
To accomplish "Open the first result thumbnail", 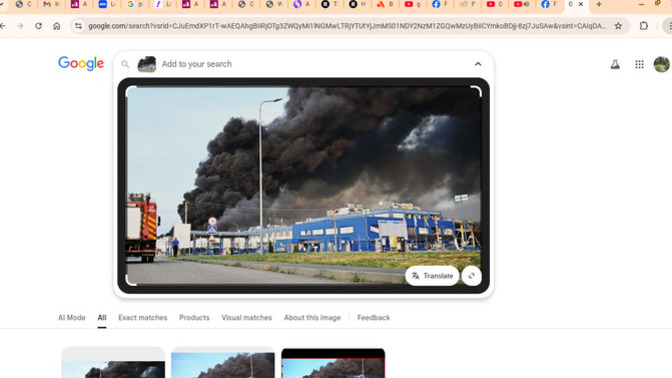I will click(x=113, y=363).
